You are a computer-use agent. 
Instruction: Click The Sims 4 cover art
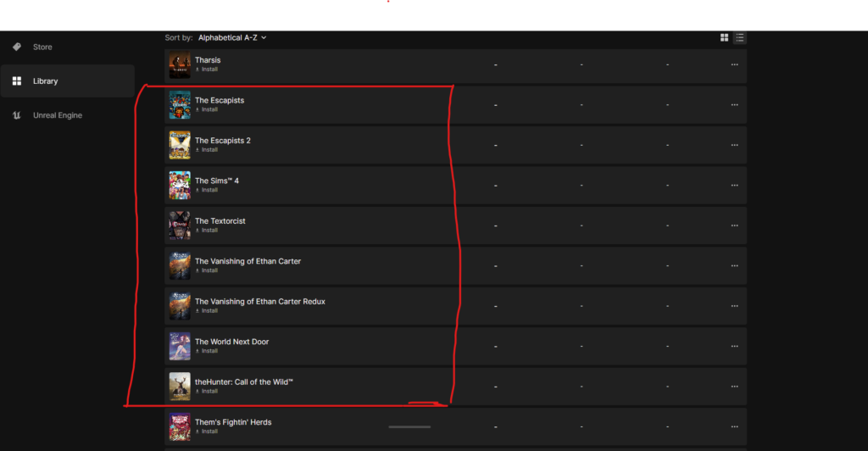tap(180, 186)
